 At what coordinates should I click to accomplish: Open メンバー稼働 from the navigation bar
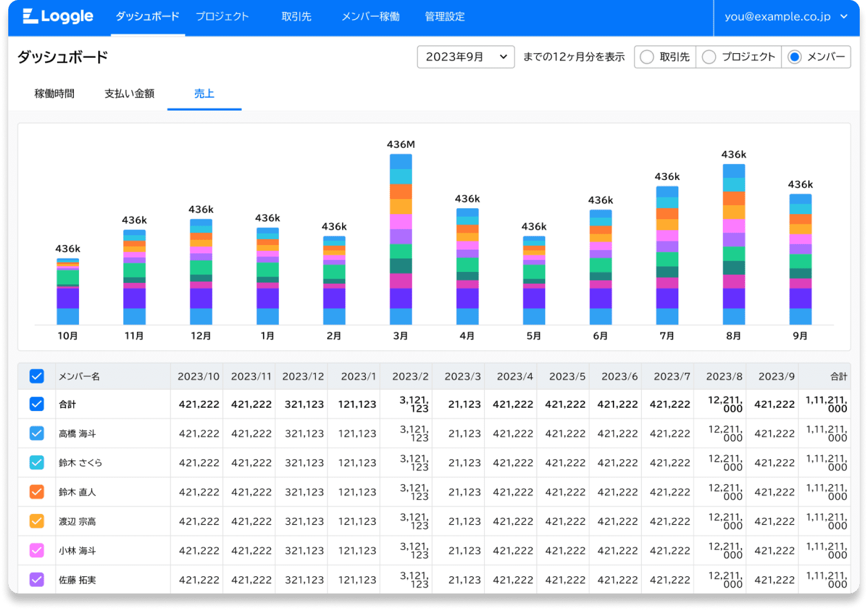370,17
